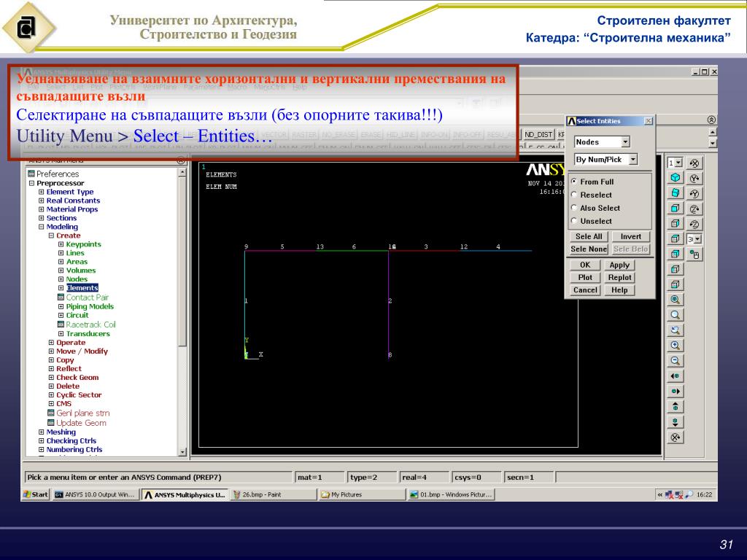This screenshot has height=560, width=747.
Task: Confirm with OK in Select Entities
Action: pos(585,265)
